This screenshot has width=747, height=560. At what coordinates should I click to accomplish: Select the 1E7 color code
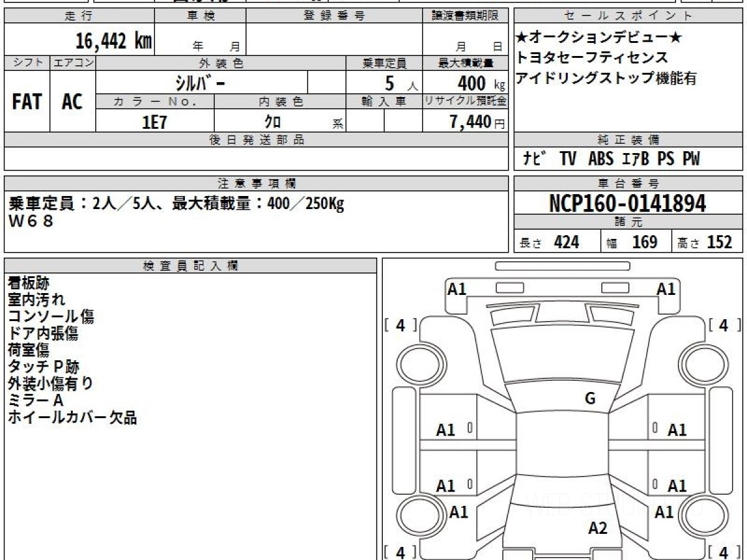[155, 122]
